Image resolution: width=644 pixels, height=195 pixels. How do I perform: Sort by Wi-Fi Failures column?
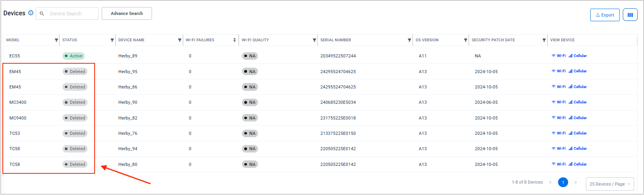[x=234, y=40]
